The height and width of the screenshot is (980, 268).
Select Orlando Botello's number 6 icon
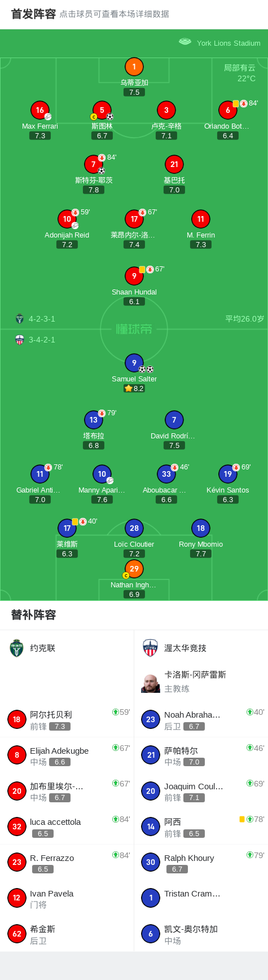pyautogui.click(x=228, y=111)
